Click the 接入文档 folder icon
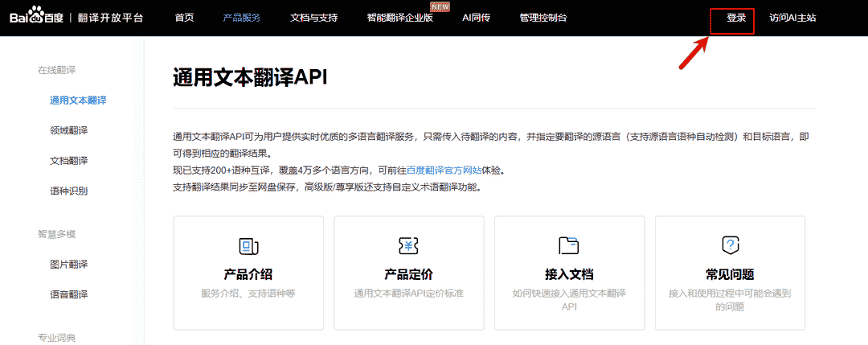The width and height of the screenshot is (868, 345). [x=569, y=246]
